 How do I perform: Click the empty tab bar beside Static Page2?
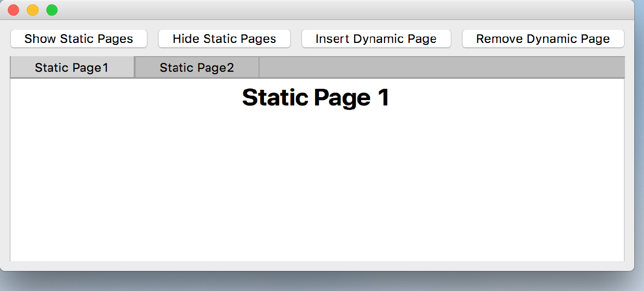(x=439, y=67)
